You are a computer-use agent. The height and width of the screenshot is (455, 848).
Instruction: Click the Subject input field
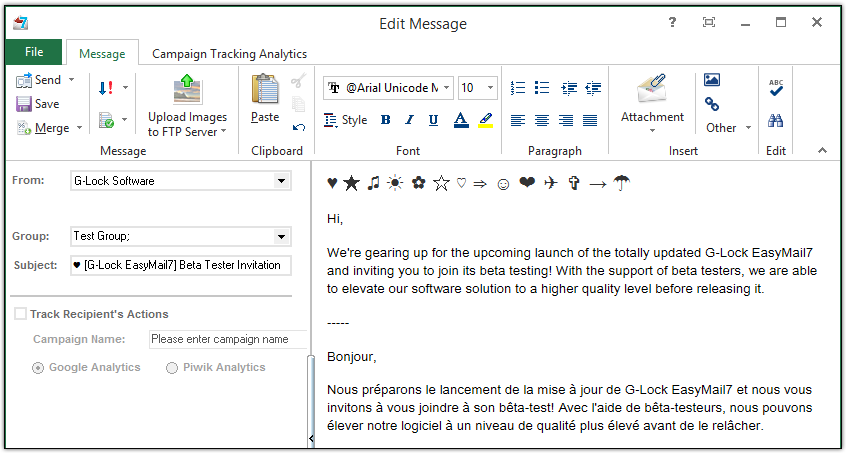[x=181, y=265]
